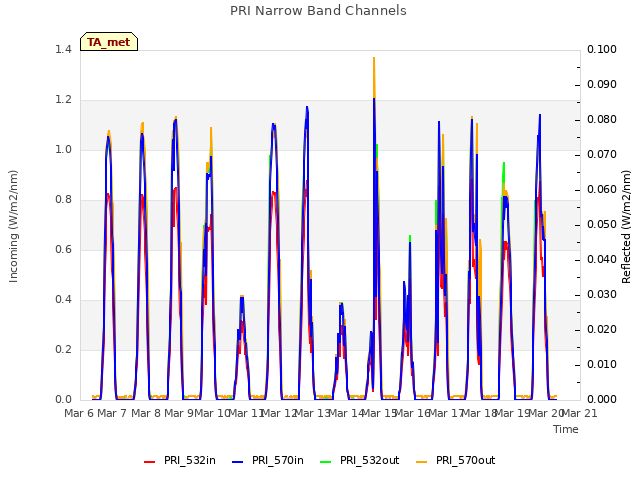
Task: Click the green peak on Mar 19
Action: (504, 171)
